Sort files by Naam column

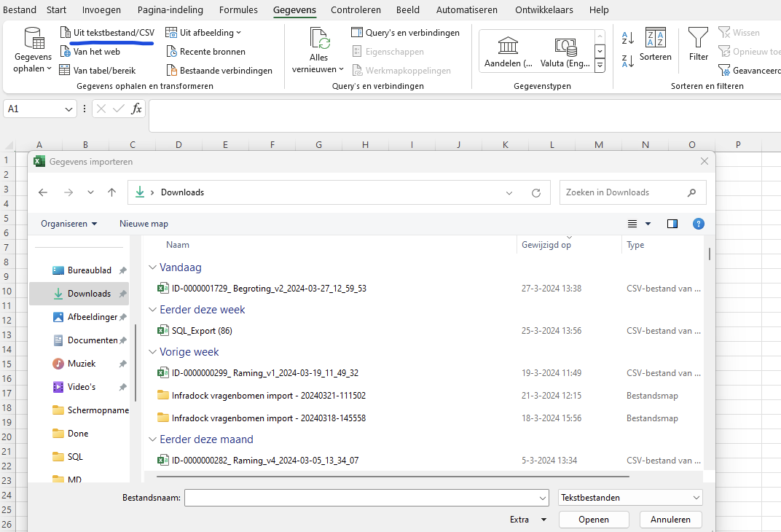tap(178, 245)
